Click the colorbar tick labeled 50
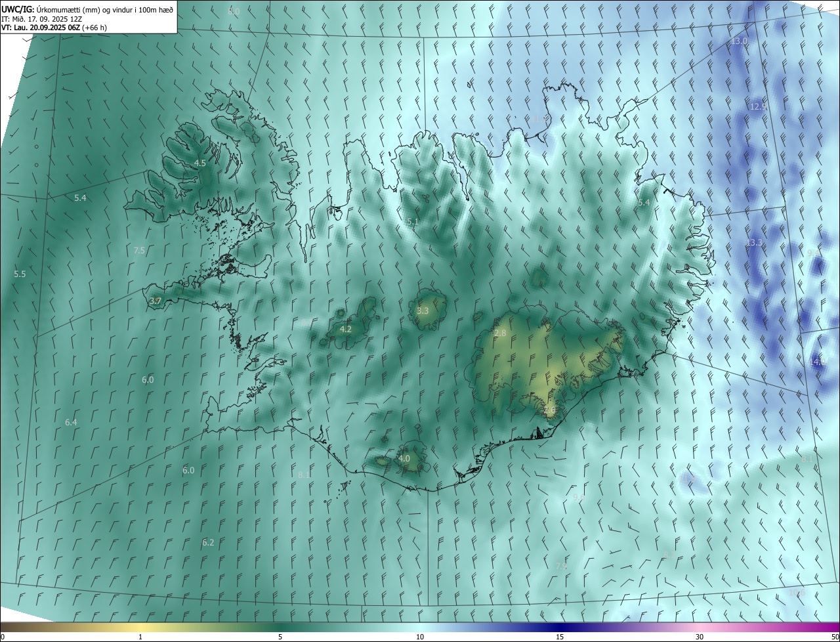The image size is (840, 642). [x=835, y=637]
